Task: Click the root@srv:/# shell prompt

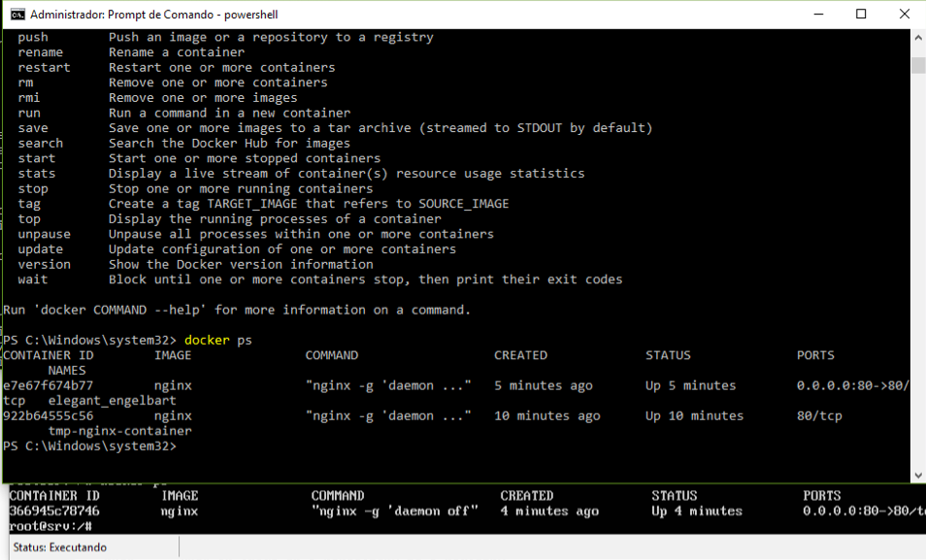Action: 50,526
